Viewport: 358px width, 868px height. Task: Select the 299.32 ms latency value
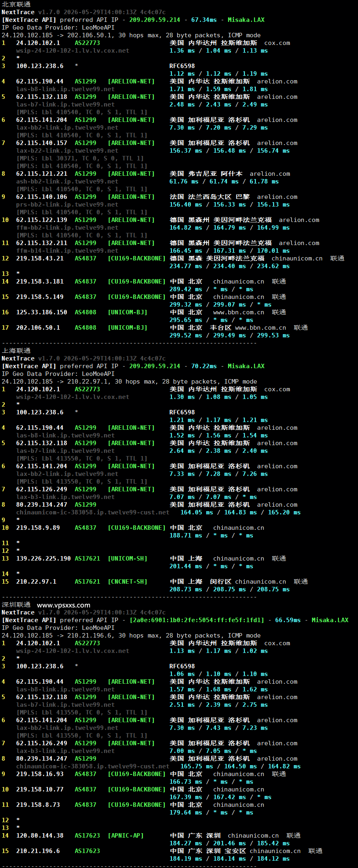(x=186, y=305)
